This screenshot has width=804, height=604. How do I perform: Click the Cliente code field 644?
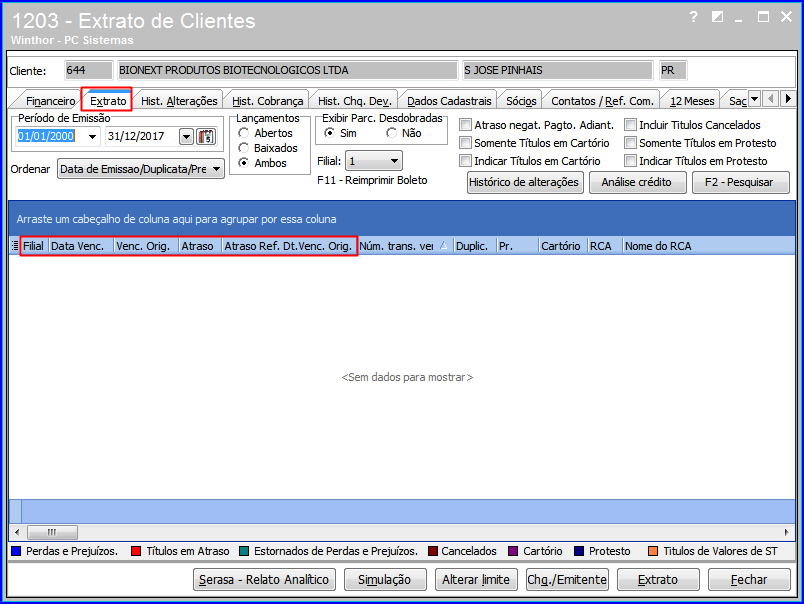[89, 70]
